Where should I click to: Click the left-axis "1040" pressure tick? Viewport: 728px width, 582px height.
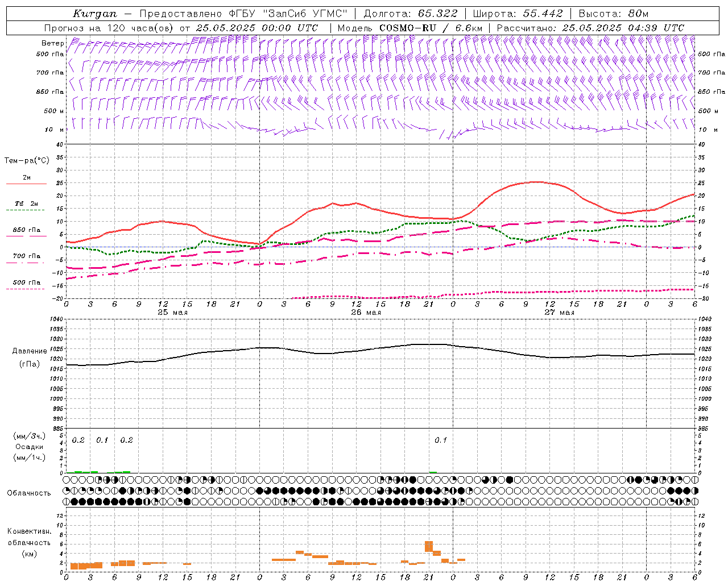coord(57,319)
